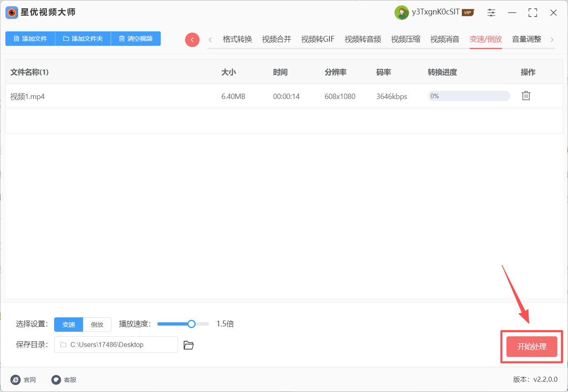Viewport: 568px width, 392px height.
Task: Open 客服 customer service chat icon
Action: click(56, 380)
